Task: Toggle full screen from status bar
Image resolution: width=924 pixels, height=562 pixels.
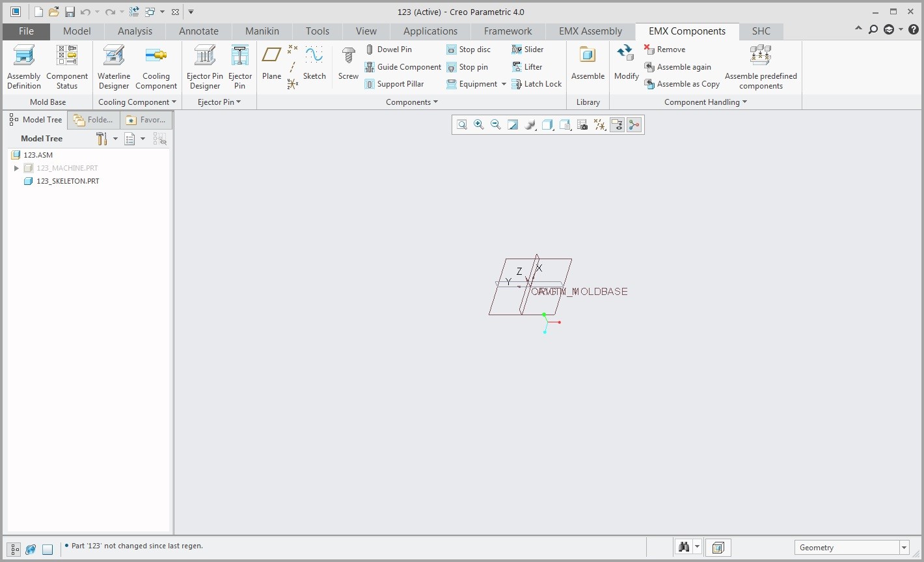Action: (x=48, y=549)
